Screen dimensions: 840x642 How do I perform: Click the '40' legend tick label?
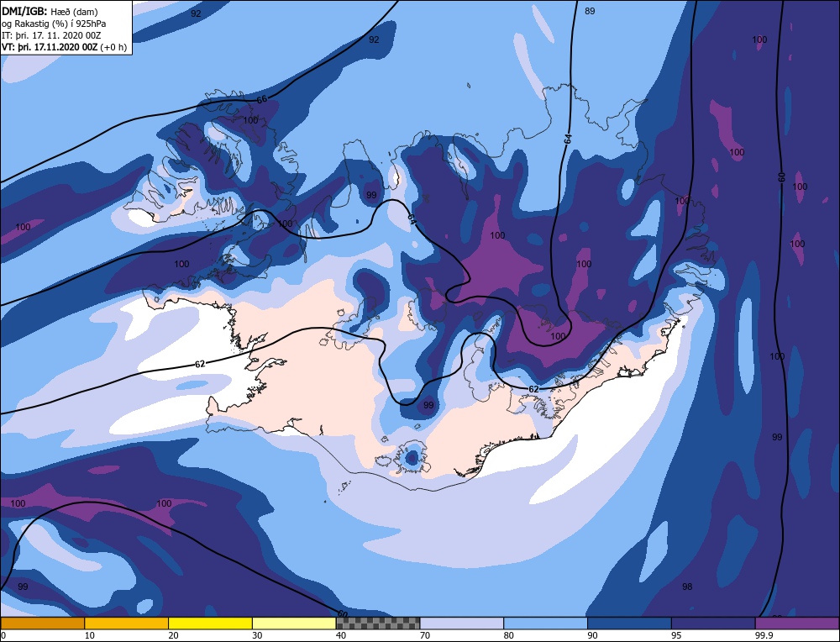tap(341, 635)
